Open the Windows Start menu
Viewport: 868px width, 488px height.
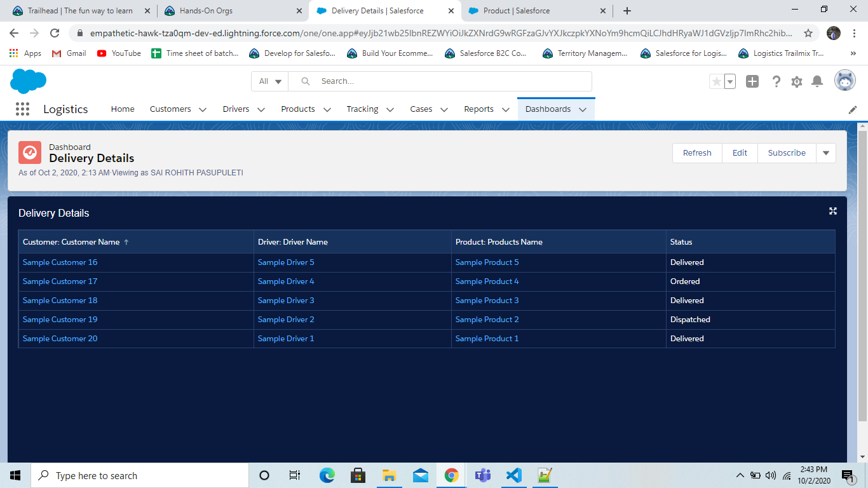(x=15, y=475)
